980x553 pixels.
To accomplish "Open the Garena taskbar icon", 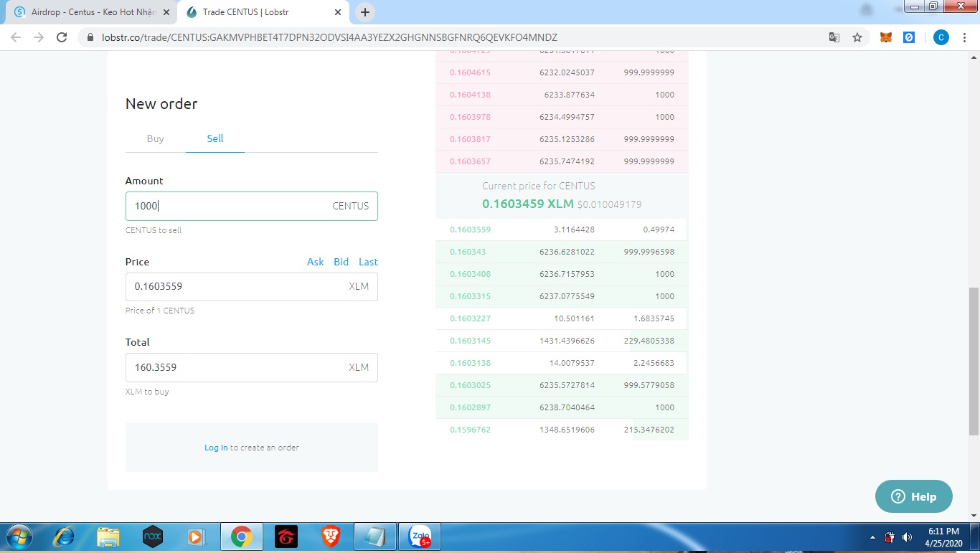I will tap(286, 537).
